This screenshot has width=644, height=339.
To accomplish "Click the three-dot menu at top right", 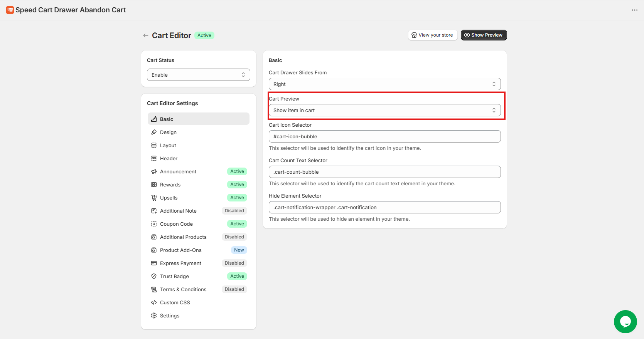I will 634,10.
